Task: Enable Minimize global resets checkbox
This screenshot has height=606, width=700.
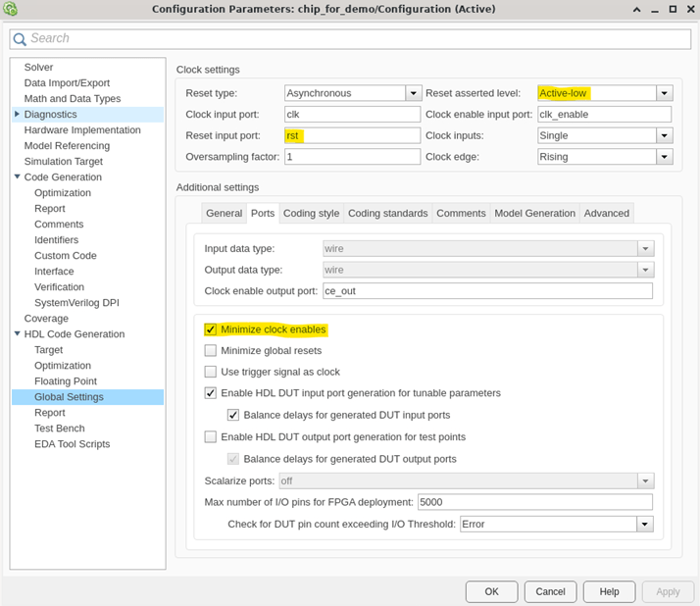Action: [211, 350]
